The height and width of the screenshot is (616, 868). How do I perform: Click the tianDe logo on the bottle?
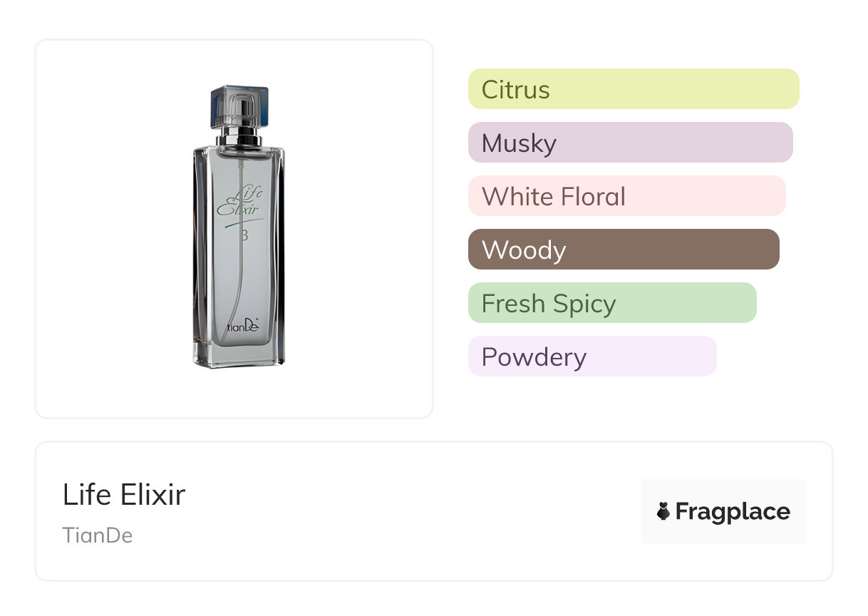coord(243,327)
